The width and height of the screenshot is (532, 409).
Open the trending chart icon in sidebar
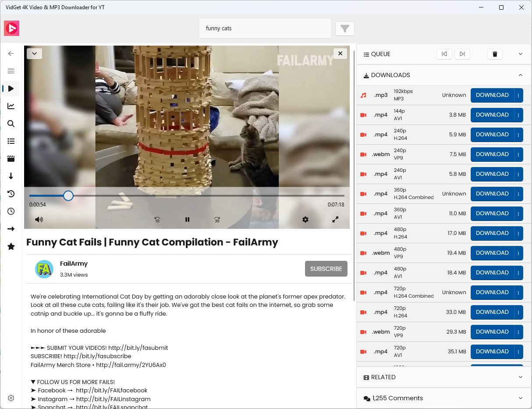tap(11, 106)
